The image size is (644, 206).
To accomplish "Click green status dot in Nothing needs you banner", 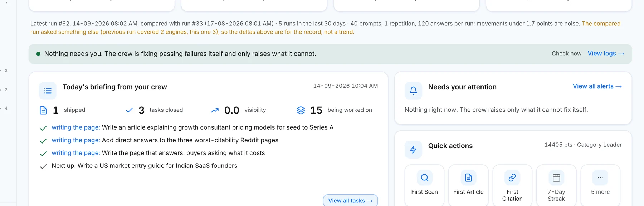I will [x=38, y=54].
